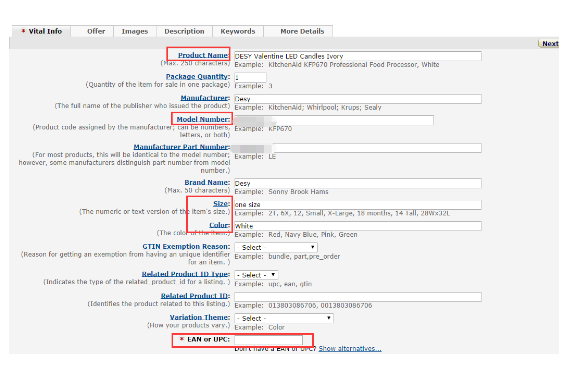Click the Color example text 'Red, Navy Blue, Pink, Green'
580x368 pixels.
click(x=313, y=234)
